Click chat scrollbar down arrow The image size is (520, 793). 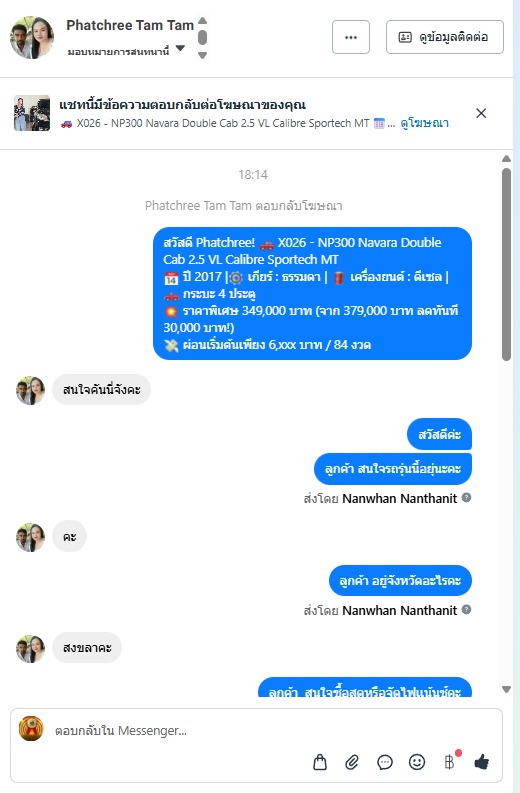506,689
